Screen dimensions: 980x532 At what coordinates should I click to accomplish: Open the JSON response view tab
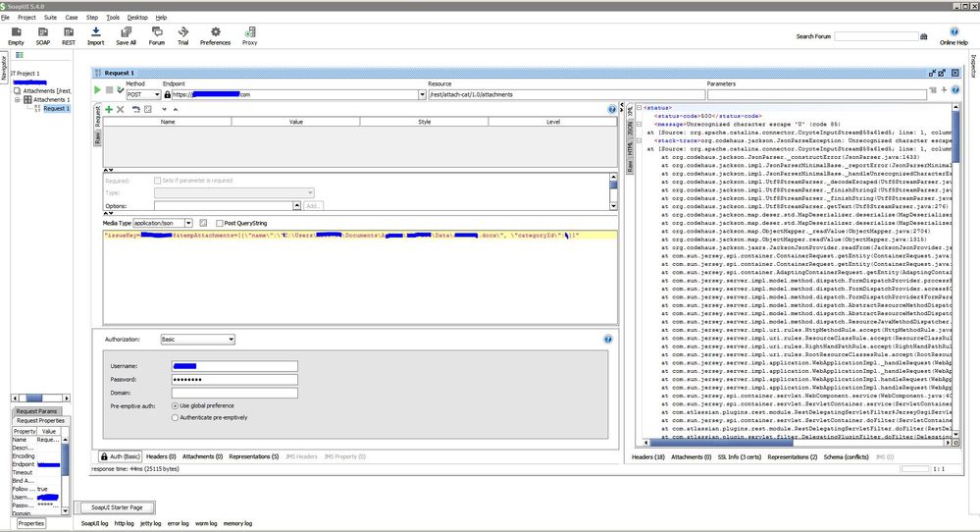[630, 129]
